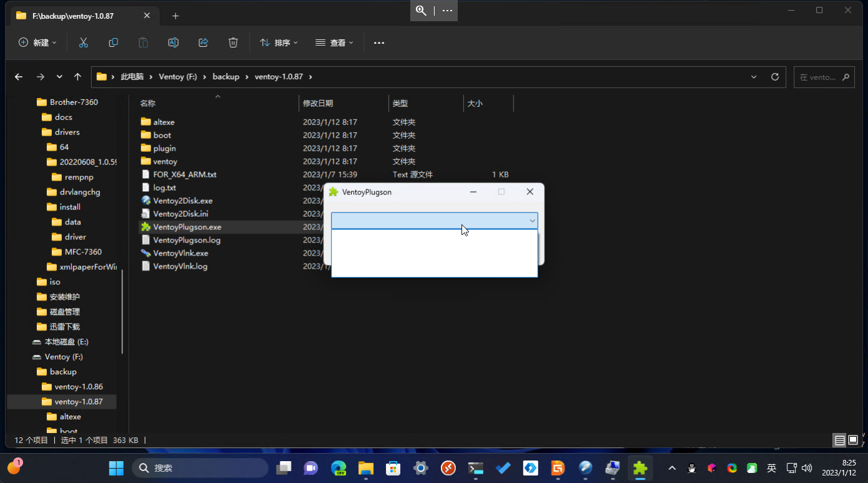Add a new Explorer tab

pyautogui.click(x=175, y=16)
